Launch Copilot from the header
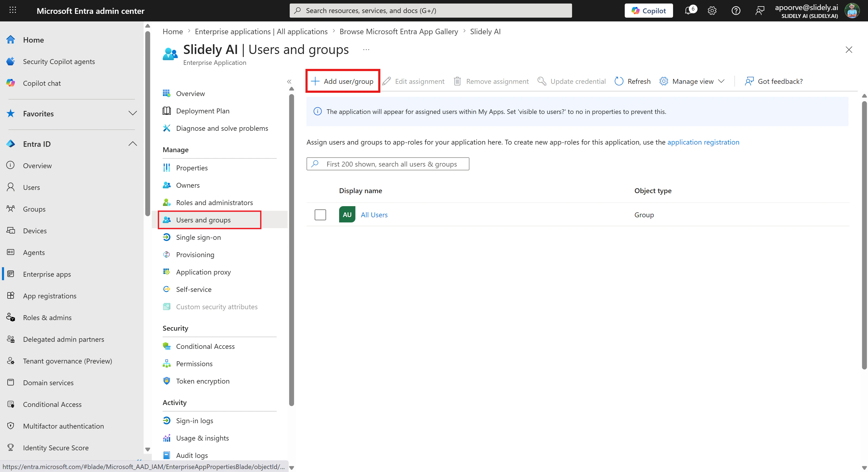 pyautogui.click(x=649, y=11)
